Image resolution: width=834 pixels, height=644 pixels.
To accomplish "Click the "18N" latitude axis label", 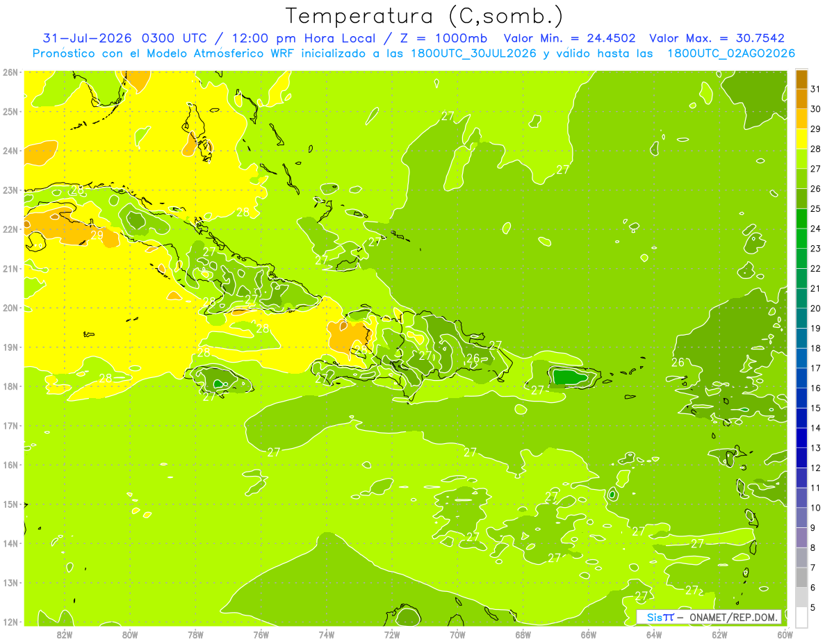I will (10, 386).
